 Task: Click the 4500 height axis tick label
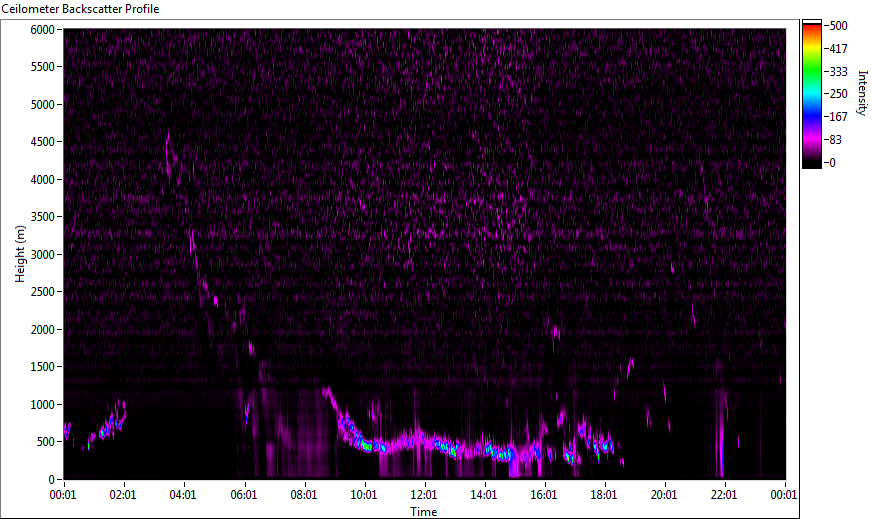click(x=42, y=142)
